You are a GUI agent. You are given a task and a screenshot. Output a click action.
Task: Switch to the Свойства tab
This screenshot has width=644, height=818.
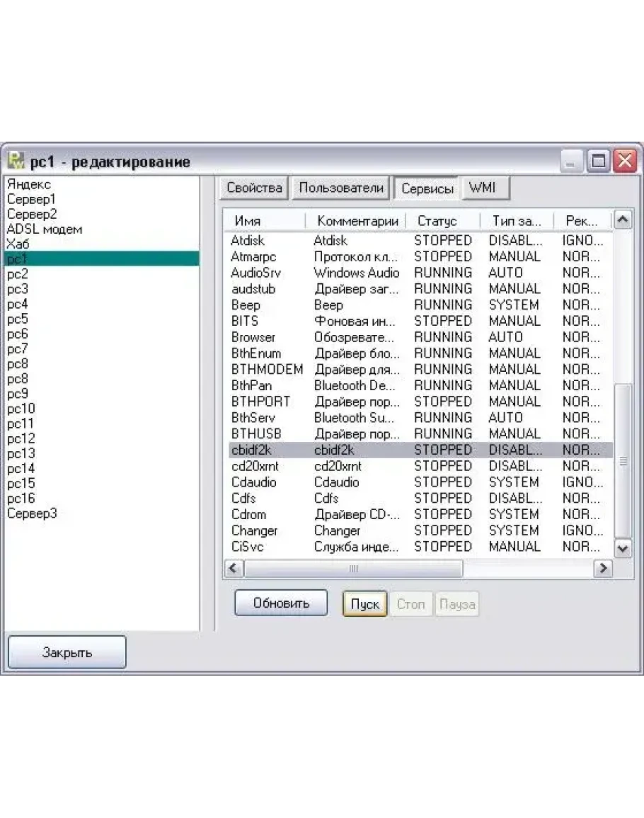tap(255, 188)
